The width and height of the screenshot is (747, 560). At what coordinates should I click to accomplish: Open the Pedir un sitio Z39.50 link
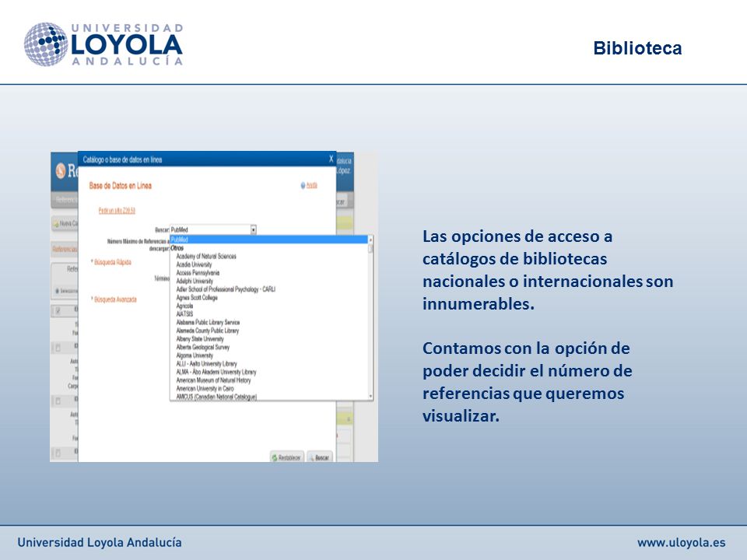[117, 211]
